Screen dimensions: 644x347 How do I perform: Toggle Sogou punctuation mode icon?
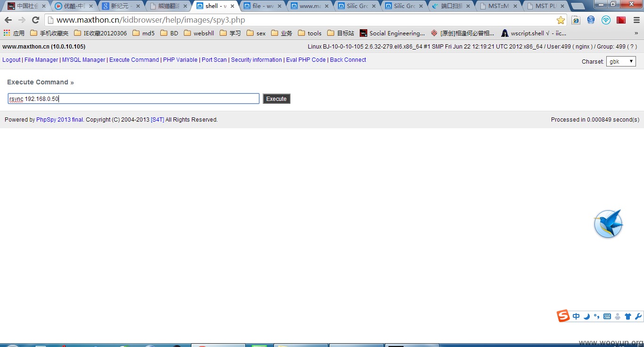(596, 316)
